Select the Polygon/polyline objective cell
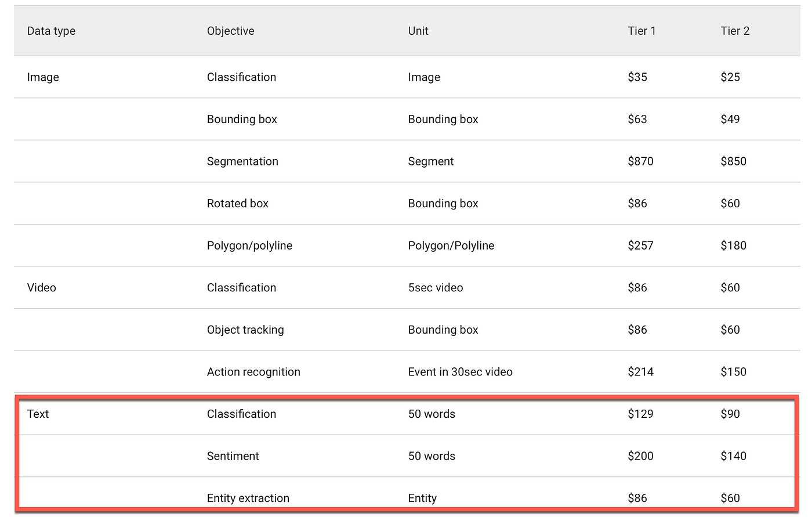The height and width of the screenshot is (517, 812). [x=249, y=245]
